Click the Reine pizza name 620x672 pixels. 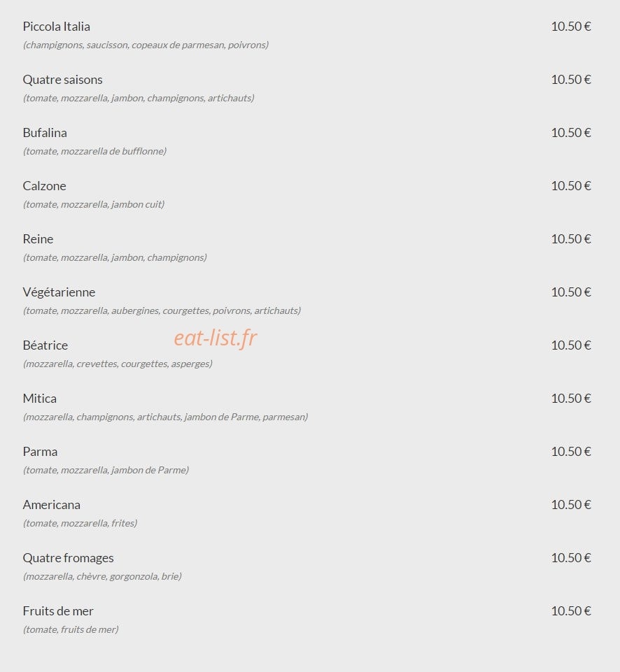(38, 239)
